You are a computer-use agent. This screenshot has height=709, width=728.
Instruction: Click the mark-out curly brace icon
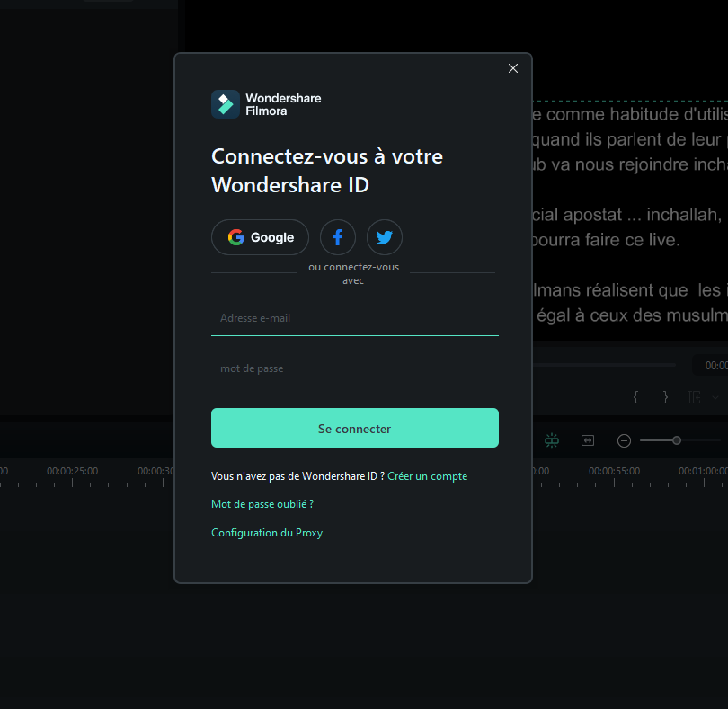tap(665, 397)
